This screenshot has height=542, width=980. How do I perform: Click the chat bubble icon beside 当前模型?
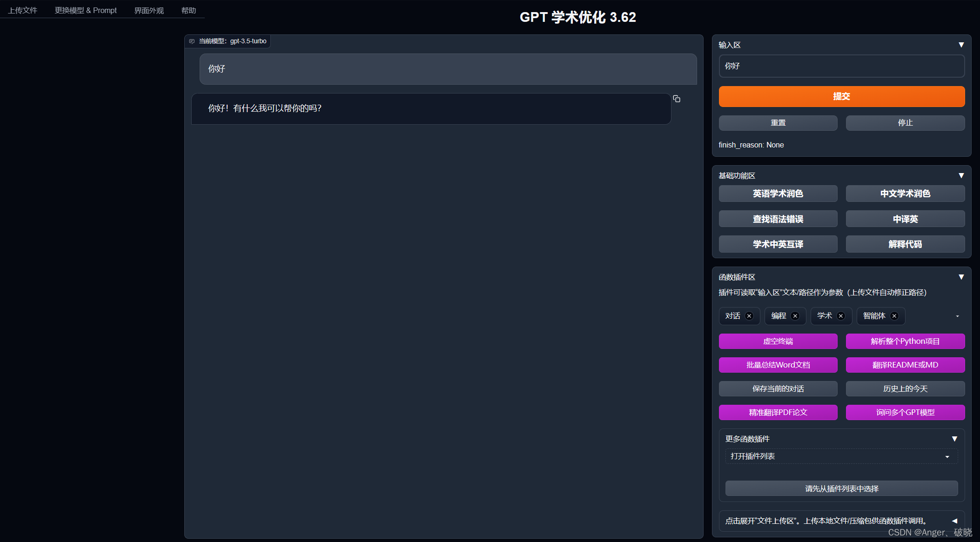(192, 41)
